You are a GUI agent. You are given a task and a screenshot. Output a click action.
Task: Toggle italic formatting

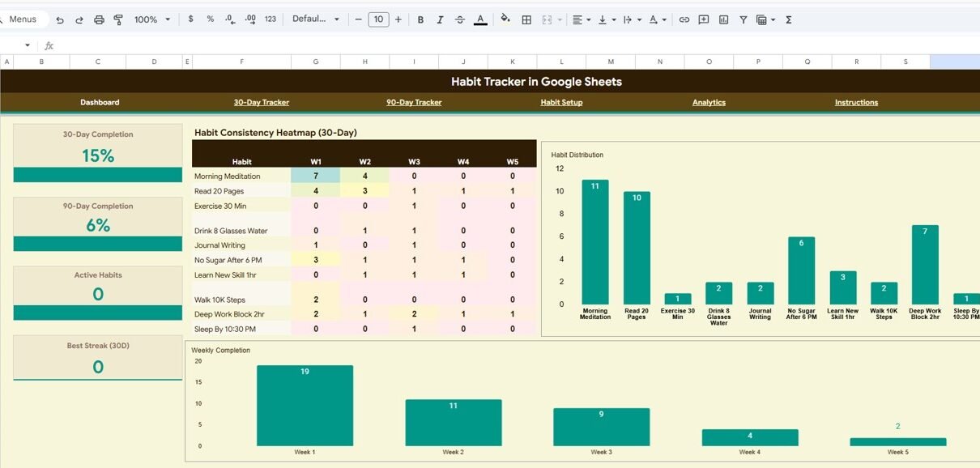coord(440,19)
